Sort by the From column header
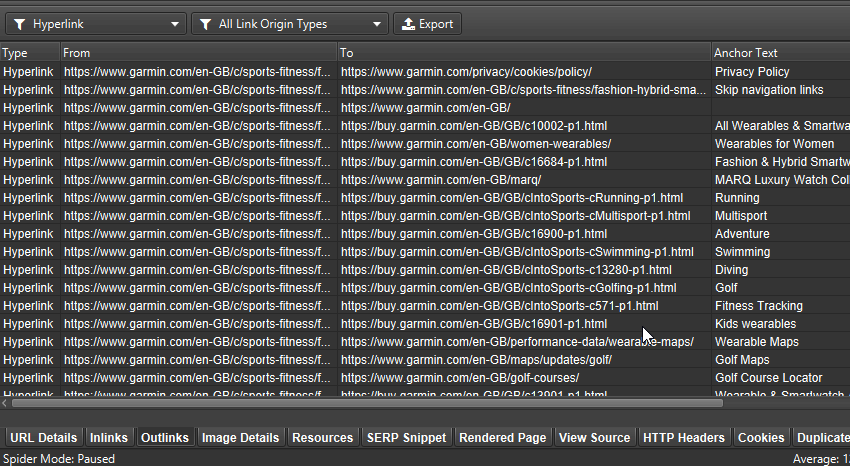The image size is (850, 466). [77, 53]
